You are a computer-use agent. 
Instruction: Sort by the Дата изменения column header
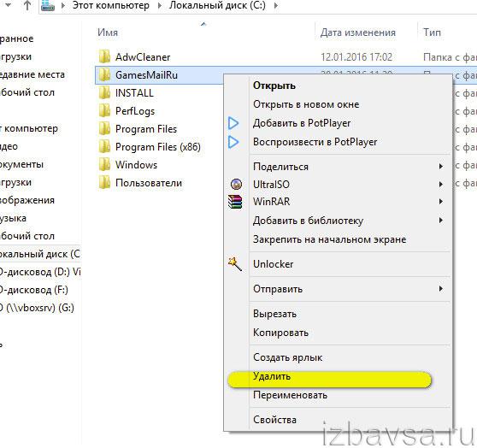point(358,32)
